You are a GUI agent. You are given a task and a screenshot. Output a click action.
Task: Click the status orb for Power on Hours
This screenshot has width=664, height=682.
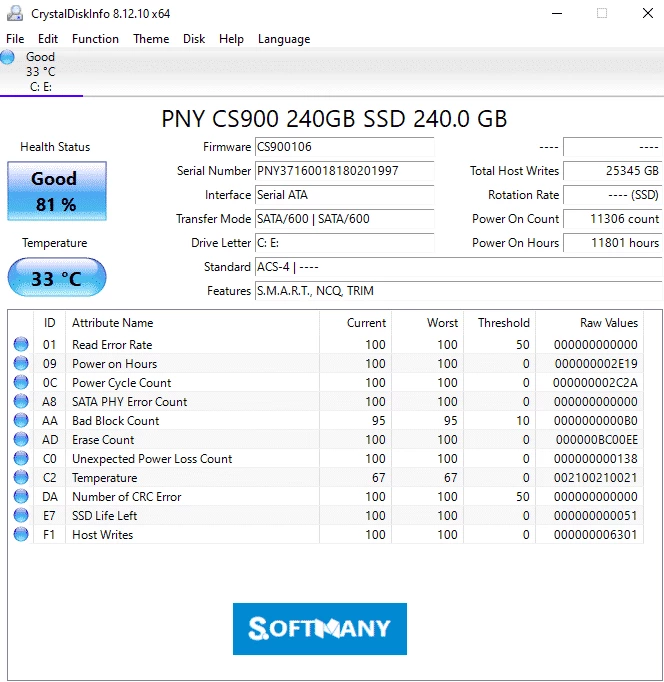(21, 364)
